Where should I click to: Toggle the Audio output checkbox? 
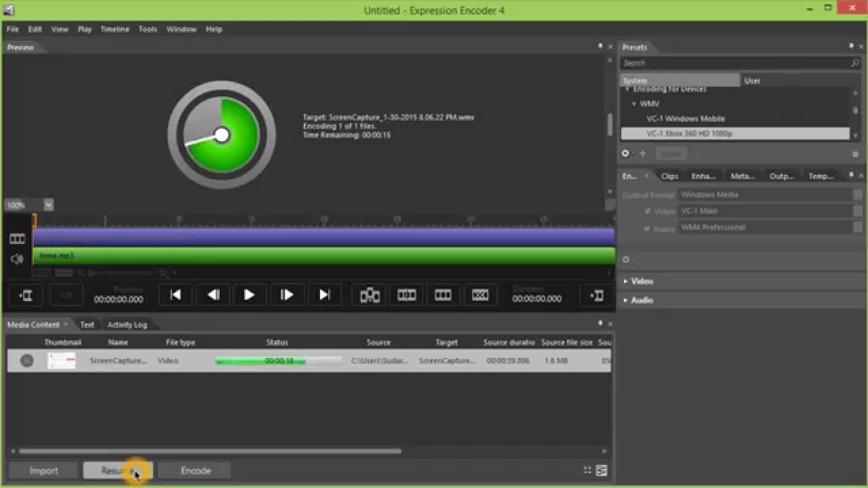pyautogui.click(x=648, y=228)
